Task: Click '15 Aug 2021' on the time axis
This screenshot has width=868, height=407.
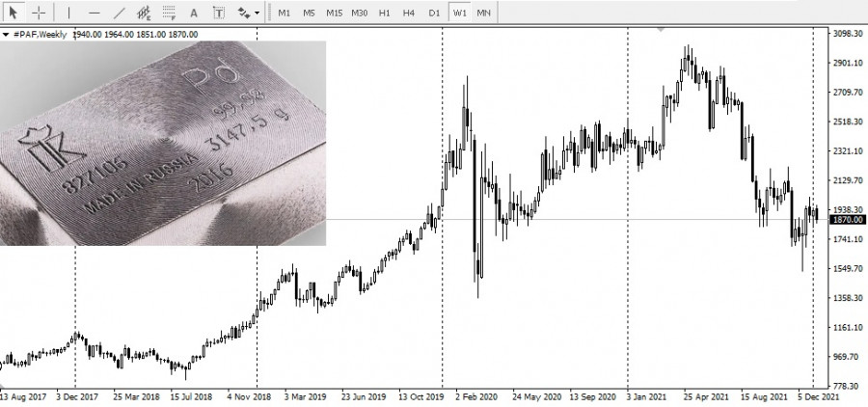Action: coord(764,397)
